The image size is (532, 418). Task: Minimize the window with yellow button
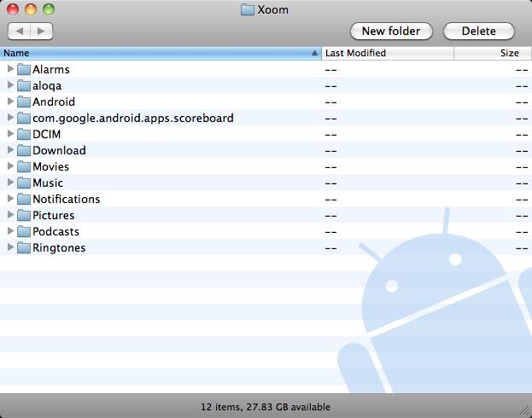pyautogui.click(x=31, y=9)
